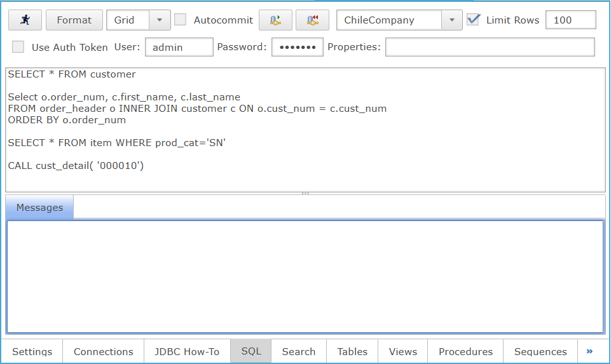Select the Messages tab
This screenshot has width=611, height=364.
pyautogui.click(x=39, y=208)
